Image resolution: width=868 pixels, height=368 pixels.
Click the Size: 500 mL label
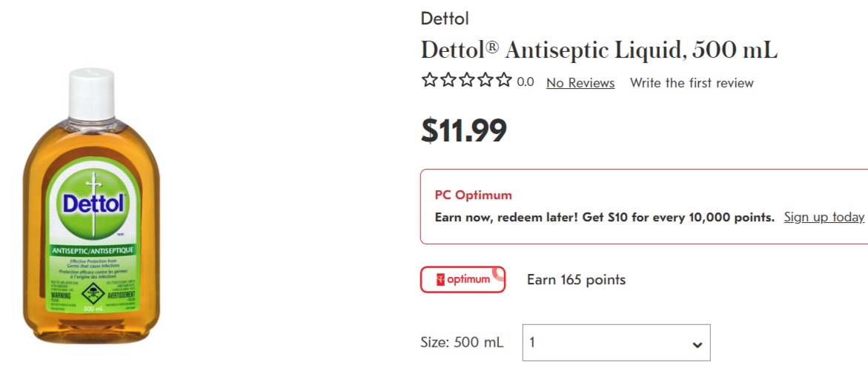[x=463, y=343]
